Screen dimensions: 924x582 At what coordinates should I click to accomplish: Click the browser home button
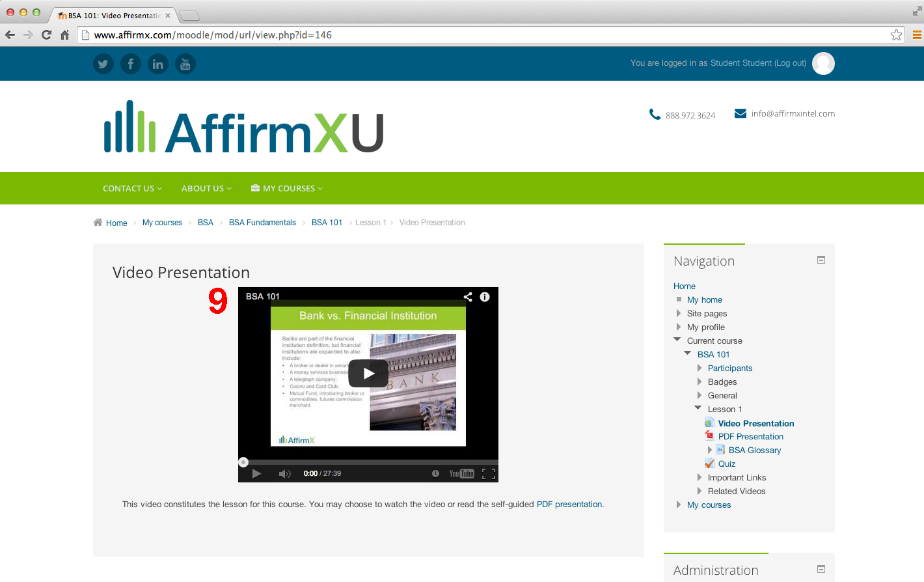64,35
